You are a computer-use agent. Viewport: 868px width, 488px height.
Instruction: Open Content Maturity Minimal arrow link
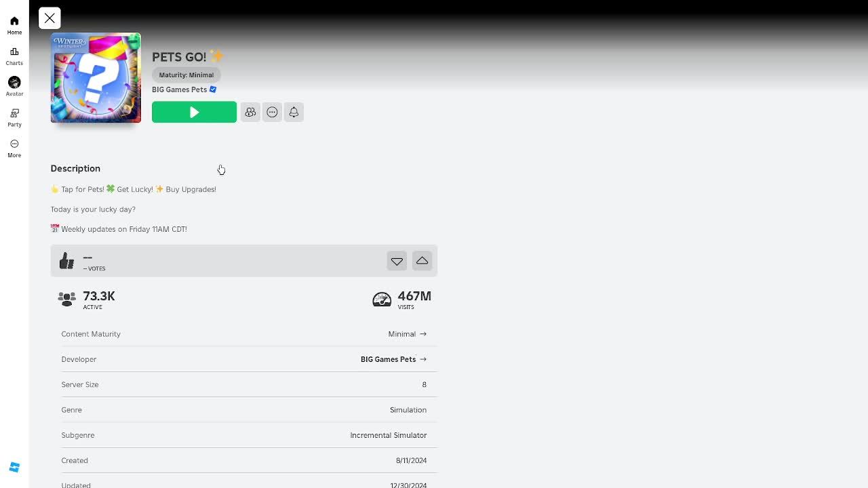[407, 334]
